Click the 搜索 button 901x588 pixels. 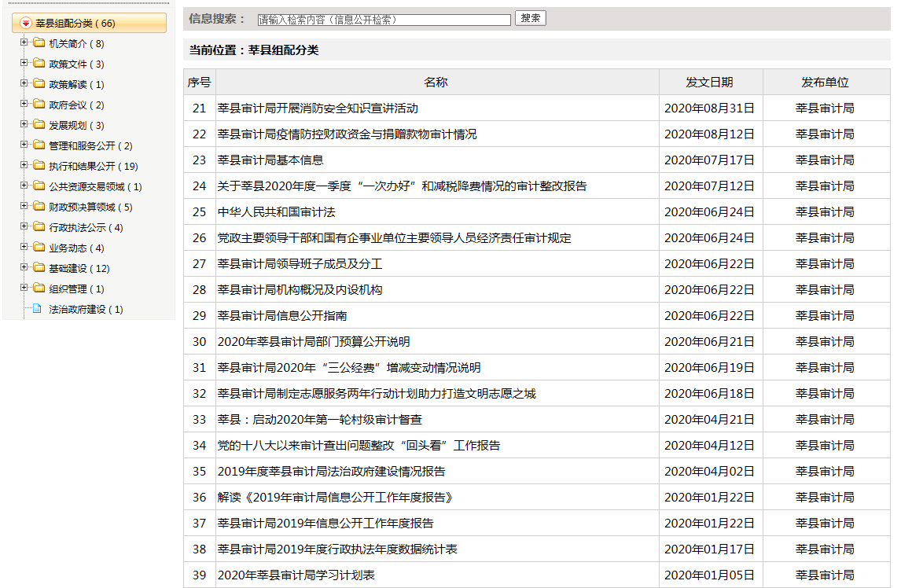point(530,18)
